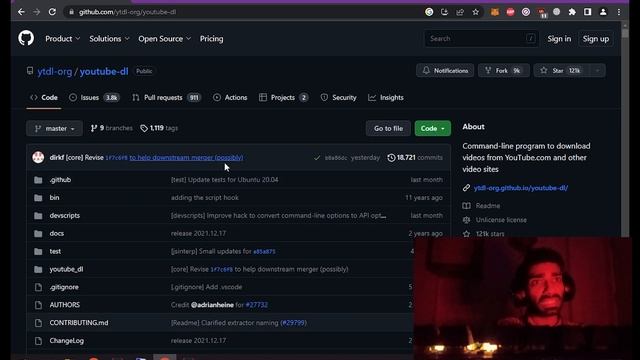
Task: Open the youtube-dl repository name link
Action: pos(104,71)
